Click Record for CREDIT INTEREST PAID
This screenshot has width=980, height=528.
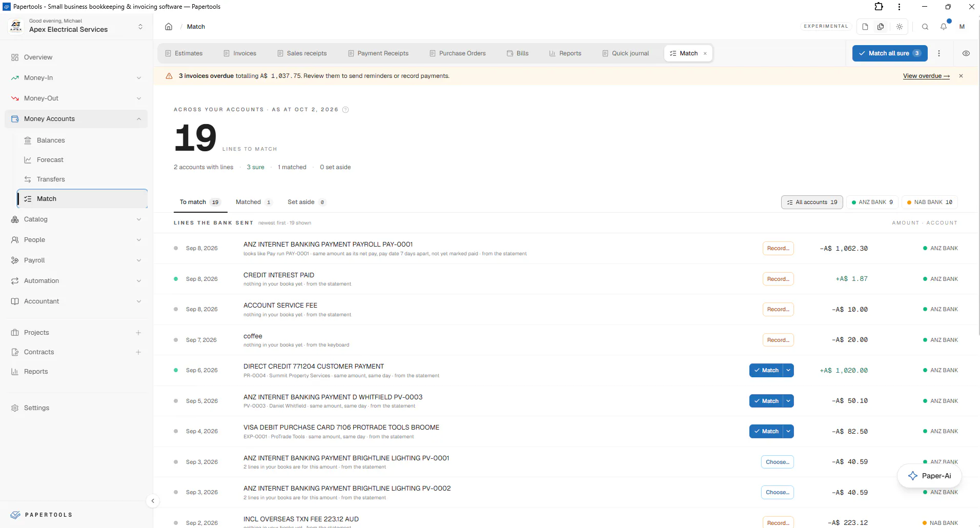pyautogui.click(x=778, y=279)
